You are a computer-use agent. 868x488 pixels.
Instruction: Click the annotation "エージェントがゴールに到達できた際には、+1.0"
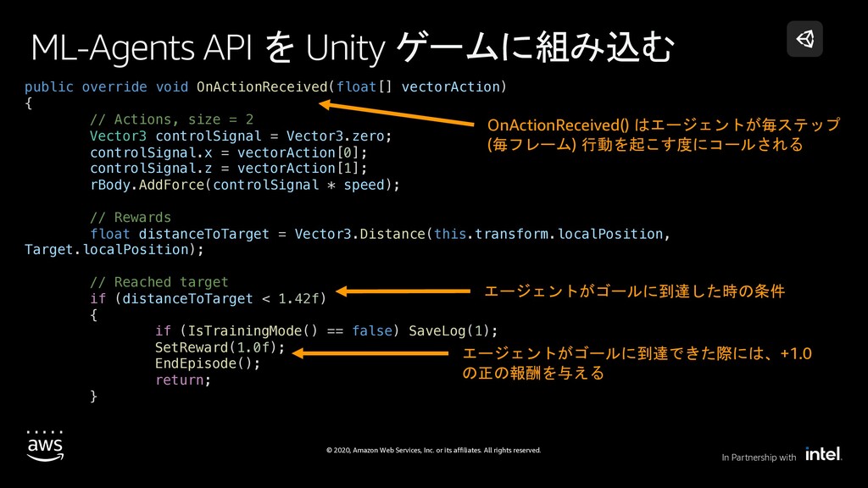click(637, 353)
